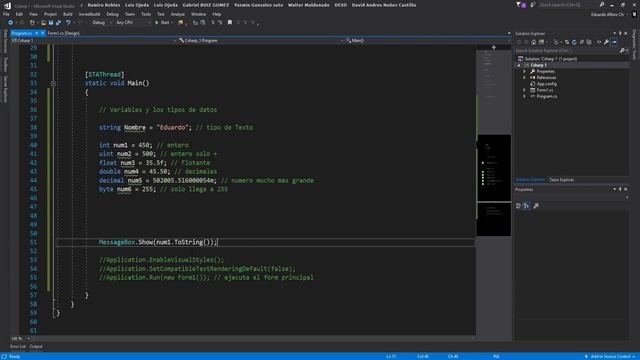This screenshot has width=640, height=360.
Task: Expand the Program.cs node
Action: (x=524, y=96)
